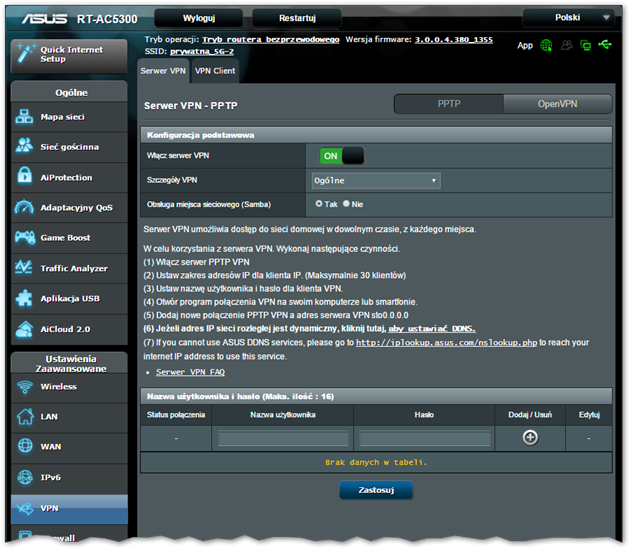Click the ASUS logo

coord(45,19)
